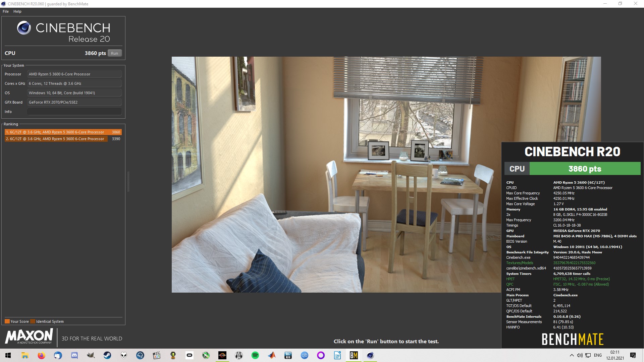Screen dimensions: 644x362
Task: Click the Info input field
Action: pos(74,112)
